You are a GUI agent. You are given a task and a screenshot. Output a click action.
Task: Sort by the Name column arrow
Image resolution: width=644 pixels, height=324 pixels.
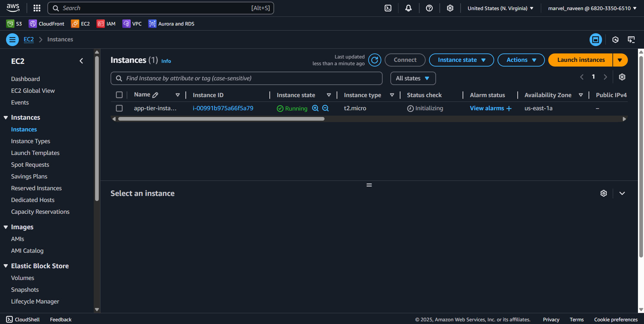tap(178, 95)
